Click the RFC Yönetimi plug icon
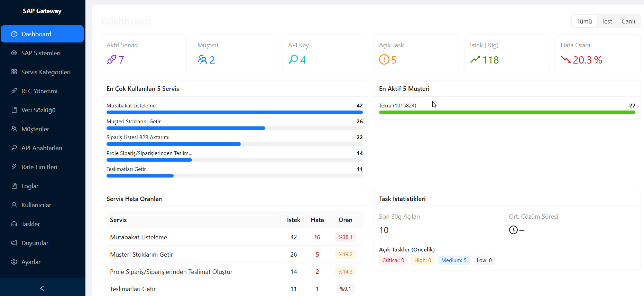Screen dimensions: 644x296 (x=14, y=91)
